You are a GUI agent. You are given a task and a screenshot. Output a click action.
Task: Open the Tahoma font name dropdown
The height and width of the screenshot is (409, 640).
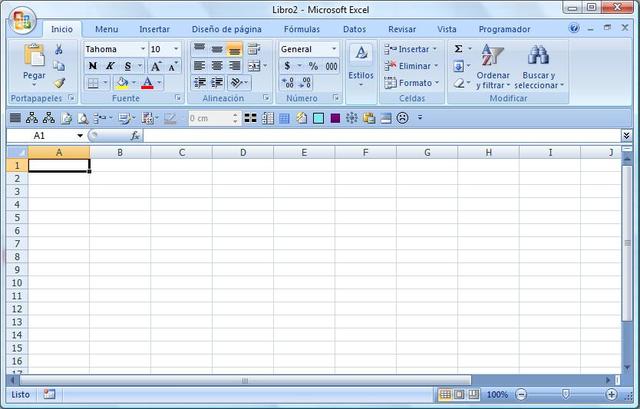click(143, 49)
